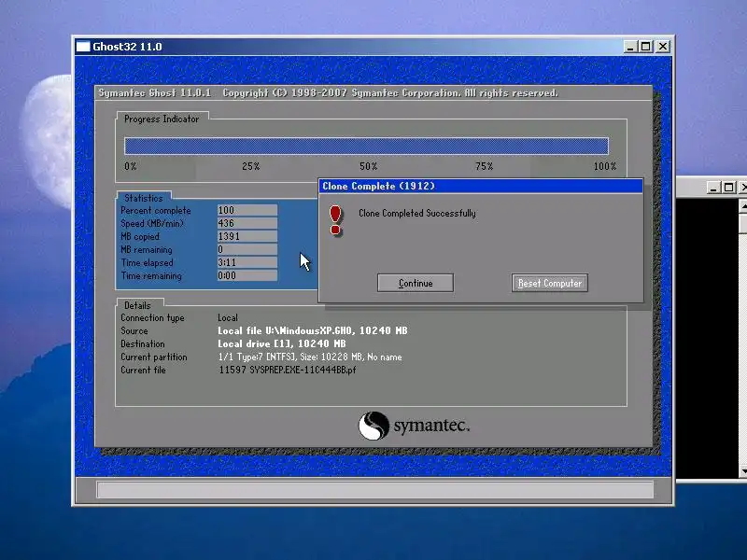Click the console window scroll-down arrow
This screenshot has width=747, height=560.
pyautogui.click(x=743, y=471)
